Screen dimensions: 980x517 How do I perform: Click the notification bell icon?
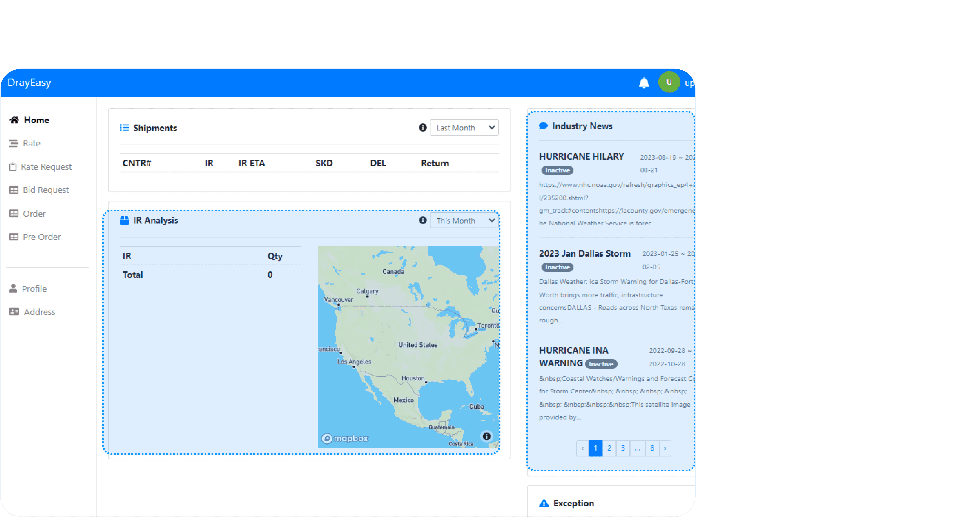click(644, 83)
